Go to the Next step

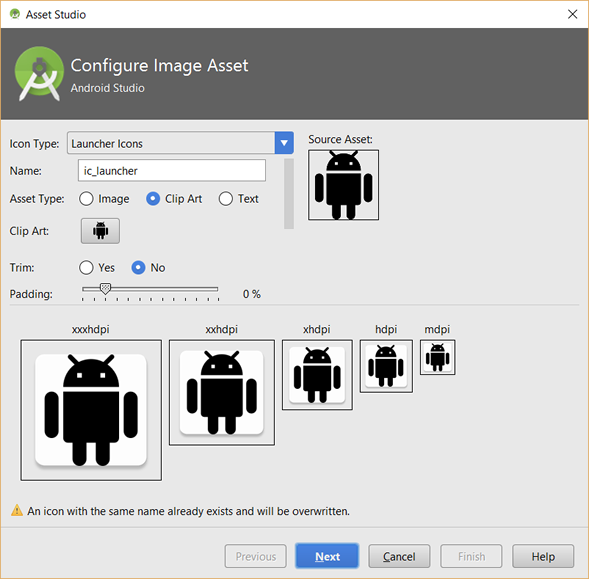pos(327,556)
